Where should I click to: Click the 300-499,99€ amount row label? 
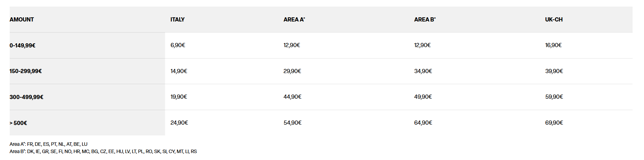coord(26,97)
